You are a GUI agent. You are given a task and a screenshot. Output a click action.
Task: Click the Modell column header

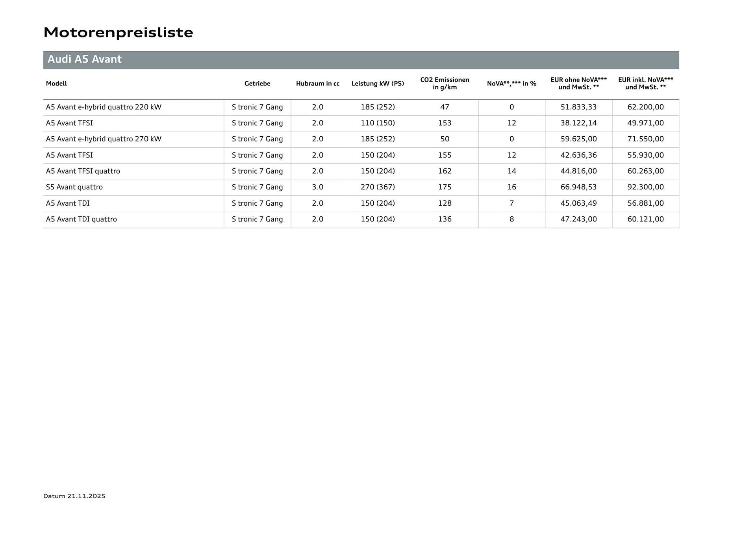56,84
